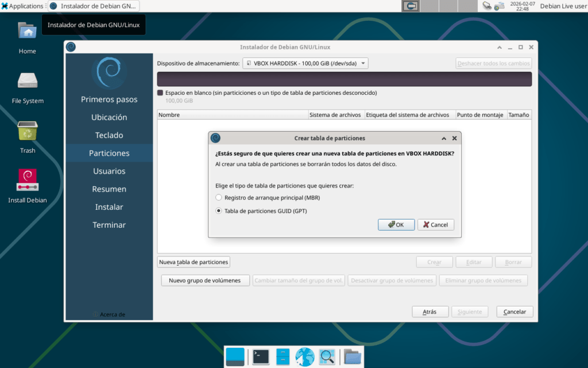Open the web browser globe icon in dock
Viewport: 588px width, 368px height.
click(x=304, y=357)
